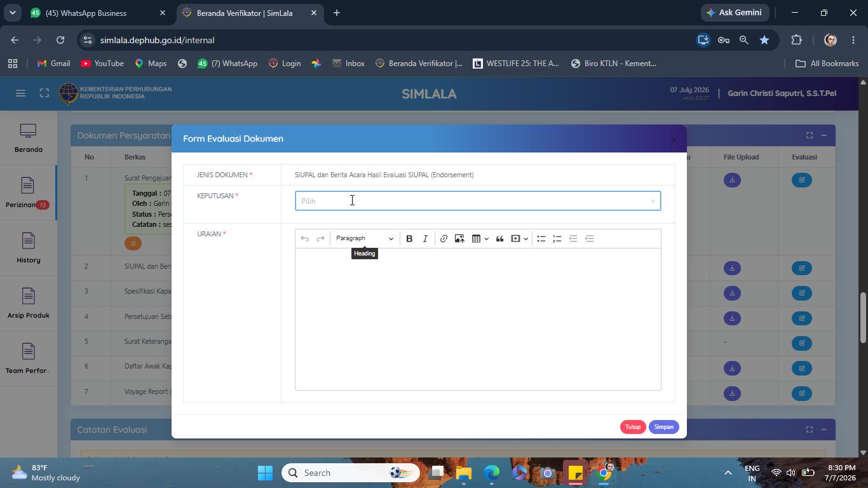Click the increase indent icon

[590, 239]
